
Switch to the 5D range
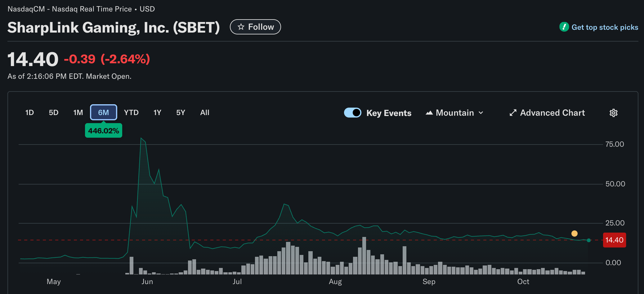tap(54, 113)
